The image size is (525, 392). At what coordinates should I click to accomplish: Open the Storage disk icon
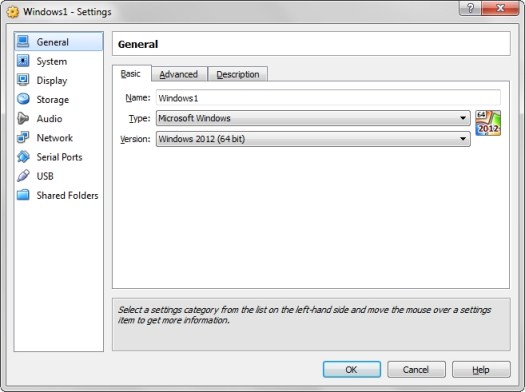(23, 99)
